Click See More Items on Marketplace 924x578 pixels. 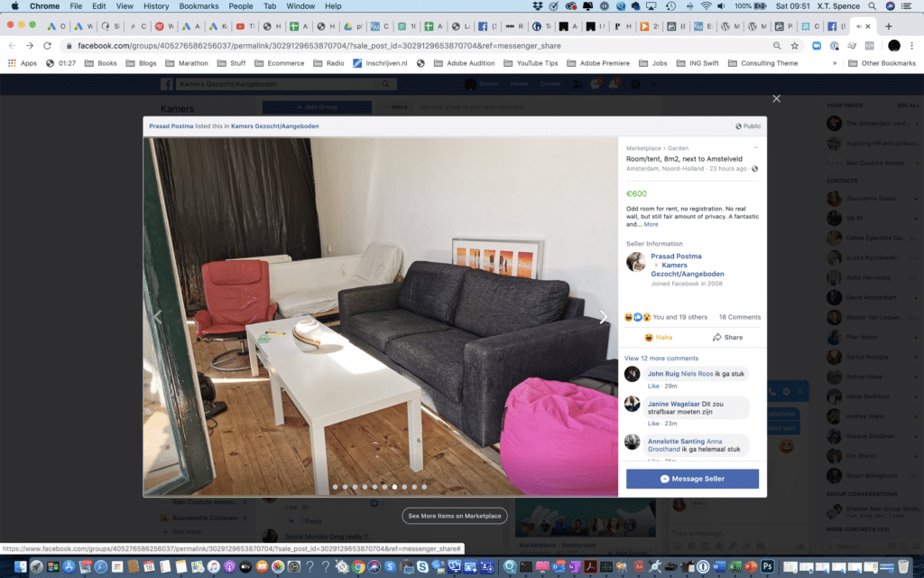pyautogui.click(x=455, y=516)
